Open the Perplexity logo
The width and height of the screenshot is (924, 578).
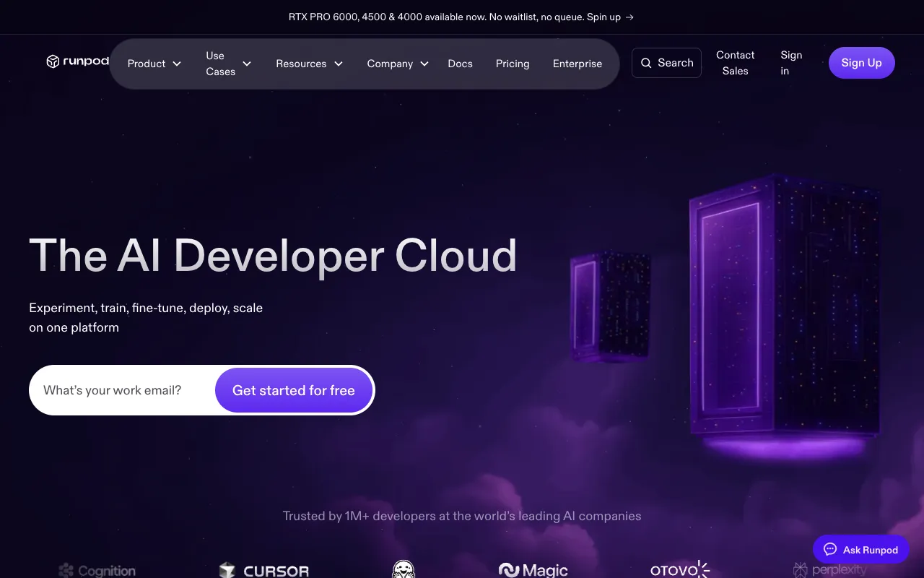tap(829, 570)
